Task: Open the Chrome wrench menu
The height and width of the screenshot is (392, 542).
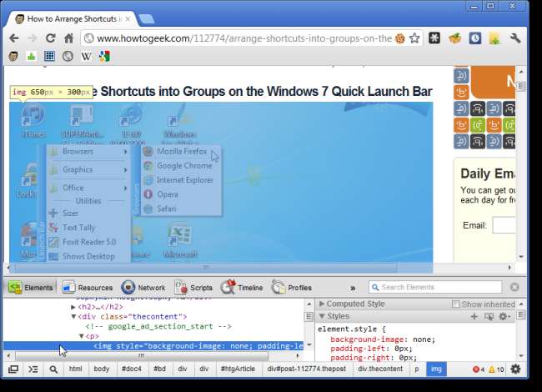Action: pyautogui.click(x=515, y=38)
